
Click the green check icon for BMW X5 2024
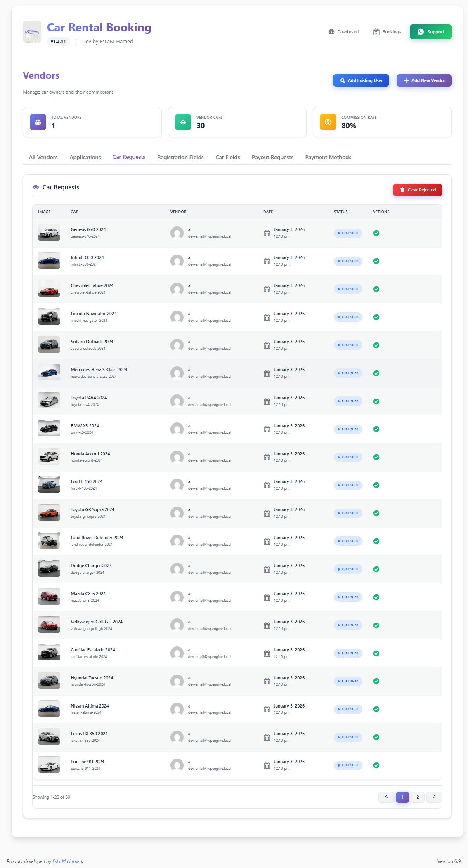click(376, 429)
